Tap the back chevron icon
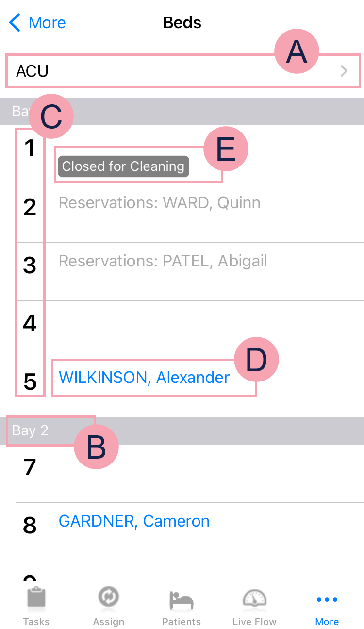364x629 pixels. (x=15, y=23)
